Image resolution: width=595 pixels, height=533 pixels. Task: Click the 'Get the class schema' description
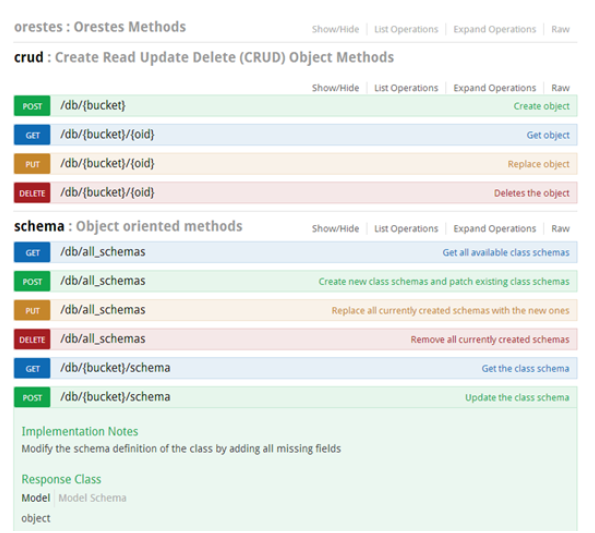tap(526, 368)
